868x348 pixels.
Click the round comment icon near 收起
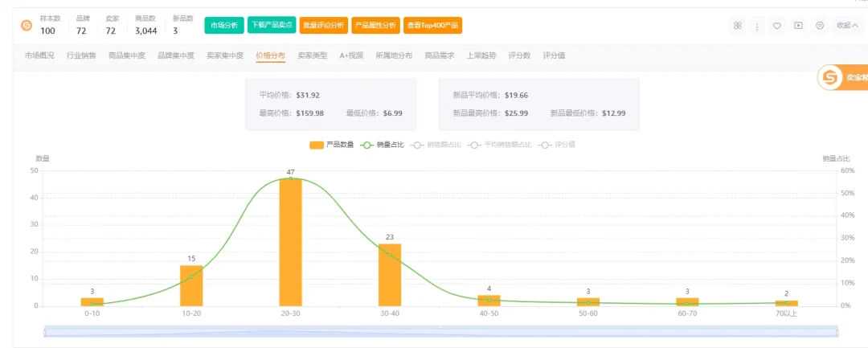pyautogui.click(x=820, y=26)
